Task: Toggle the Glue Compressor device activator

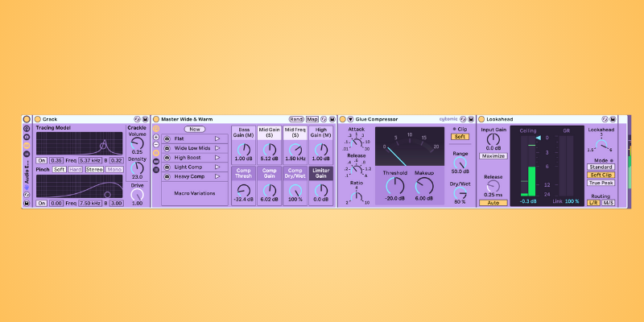Action: pos(343,119)
